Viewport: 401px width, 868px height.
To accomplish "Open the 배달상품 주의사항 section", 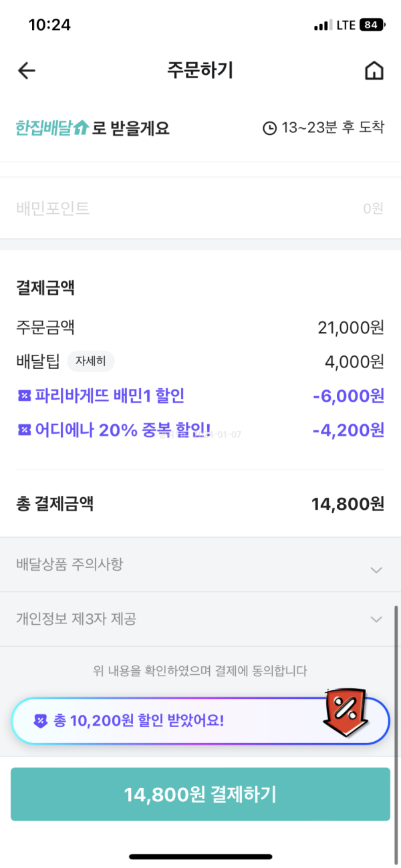I will coord(70,565).
